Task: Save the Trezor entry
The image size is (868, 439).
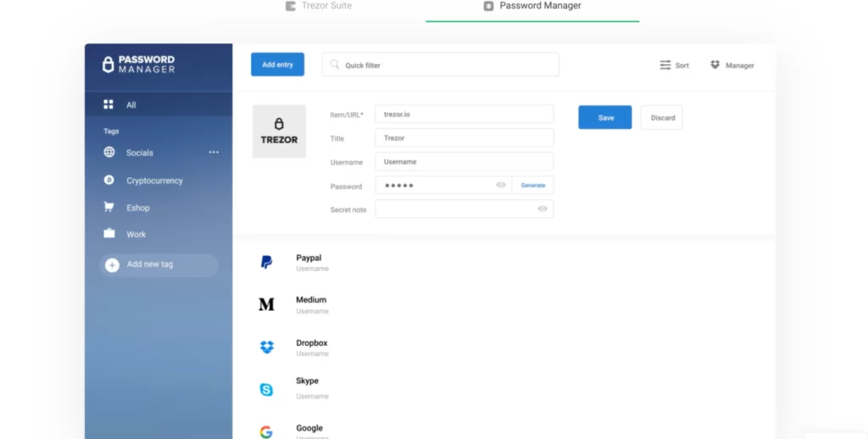Action: (x=605, y=117)
